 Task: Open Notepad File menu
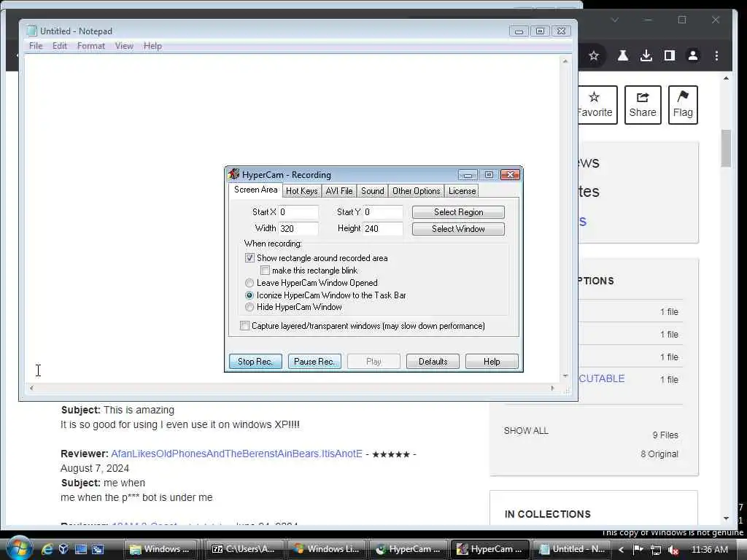pos(36,46)
